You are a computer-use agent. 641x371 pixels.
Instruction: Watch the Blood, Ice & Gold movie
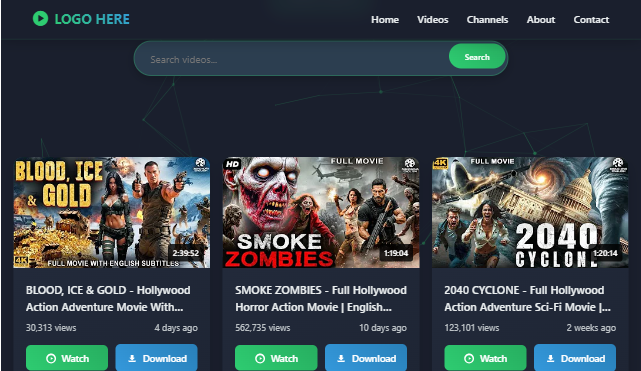[x=67, y=358]
